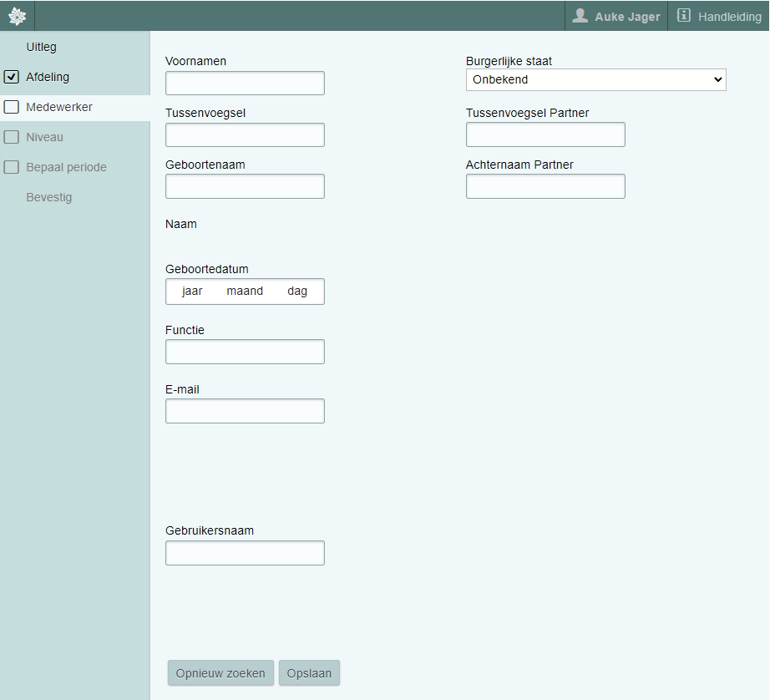
Task: Click the Achternaam Partner field
Action: point(545,186)
